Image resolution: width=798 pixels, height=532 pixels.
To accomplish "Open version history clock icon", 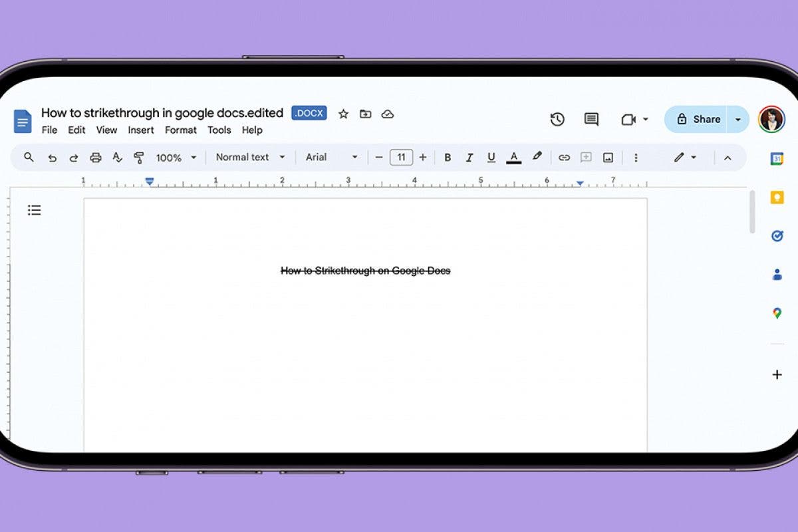I will tap(557, 119).
